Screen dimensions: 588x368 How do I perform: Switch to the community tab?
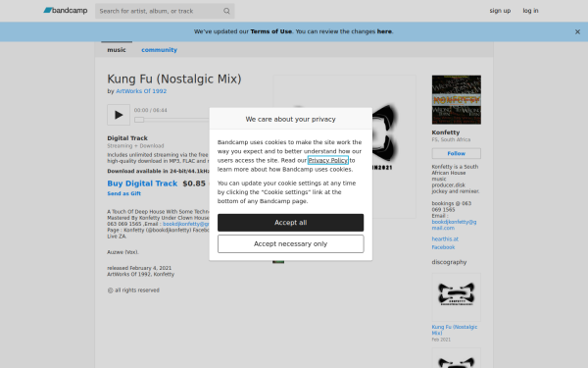pyautogui.click(x=159, y=50)
